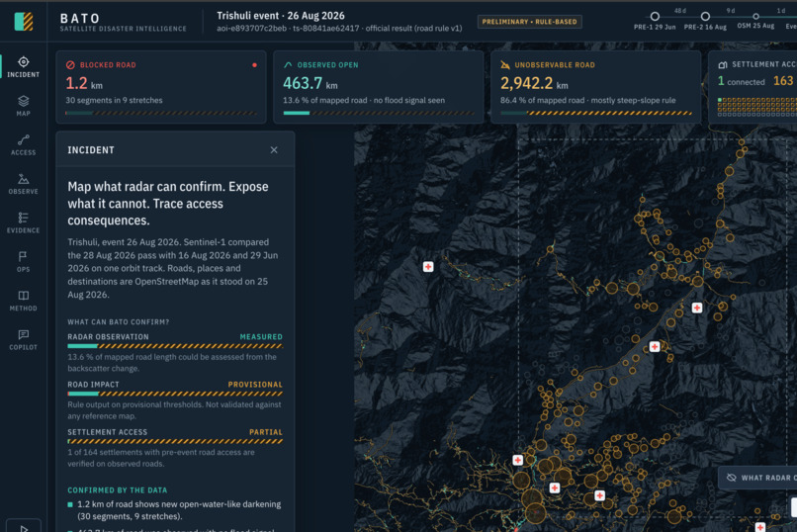Screen dimensions: 797x532
Task: Select the OSM 25 Aug timeline marker
Action: pyautogui.click(x=755, y=17)
